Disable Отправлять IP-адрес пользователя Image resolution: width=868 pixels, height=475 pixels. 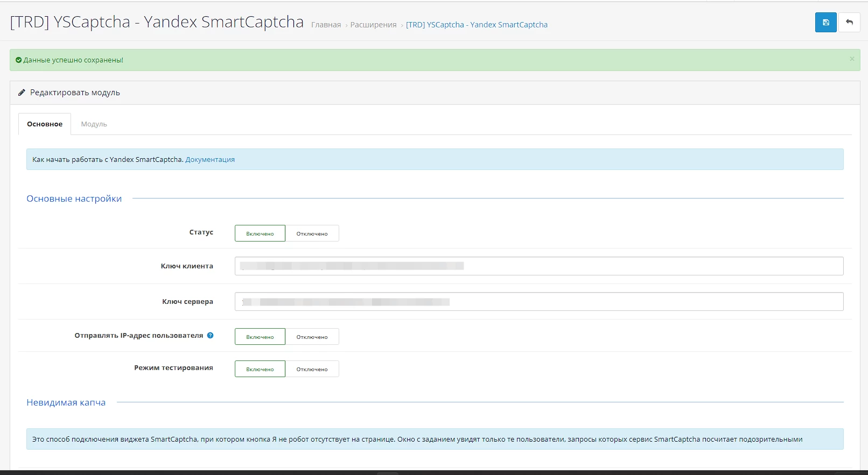312,337
